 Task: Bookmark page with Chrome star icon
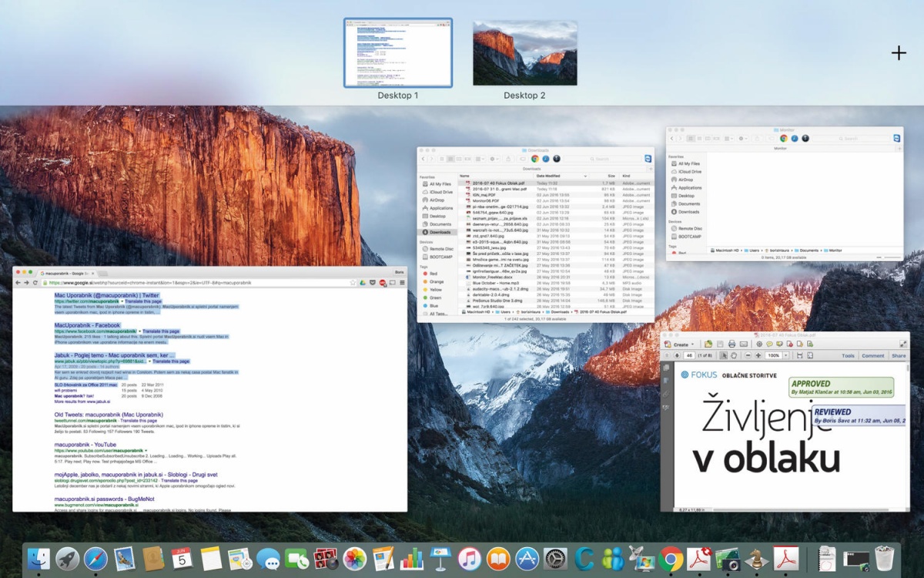point(353,283)
